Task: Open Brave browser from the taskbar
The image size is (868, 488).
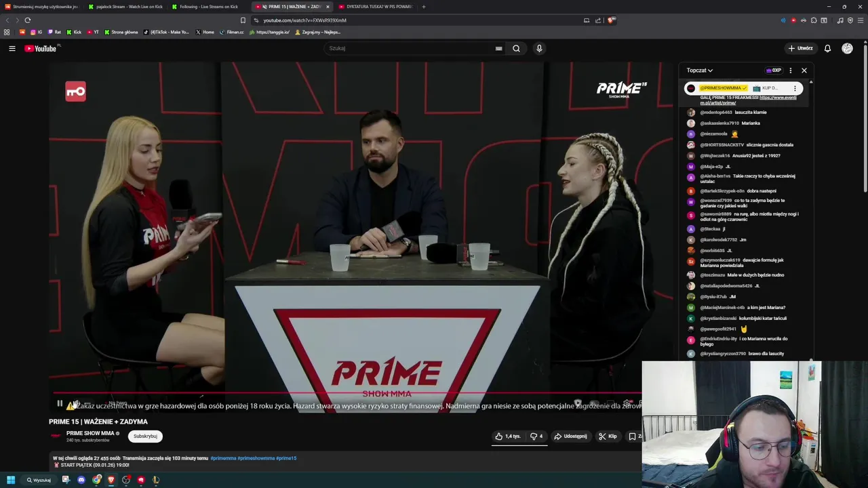Action: [111, 480]
